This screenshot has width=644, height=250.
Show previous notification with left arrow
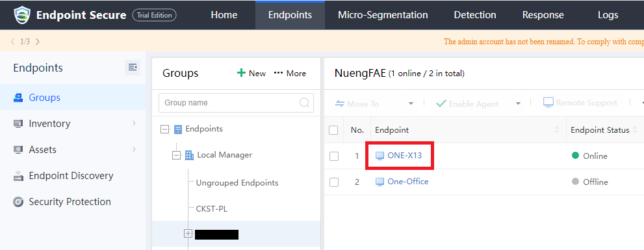tap(13, 42)
